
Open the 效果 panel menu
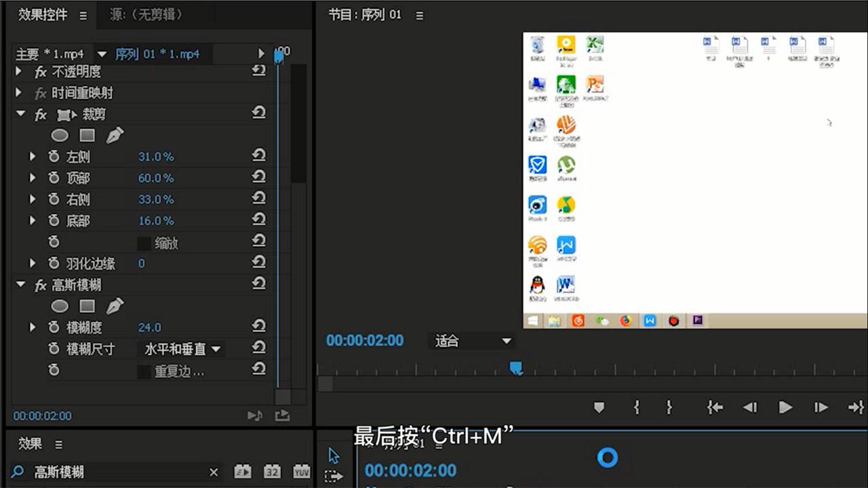point(58,445)
